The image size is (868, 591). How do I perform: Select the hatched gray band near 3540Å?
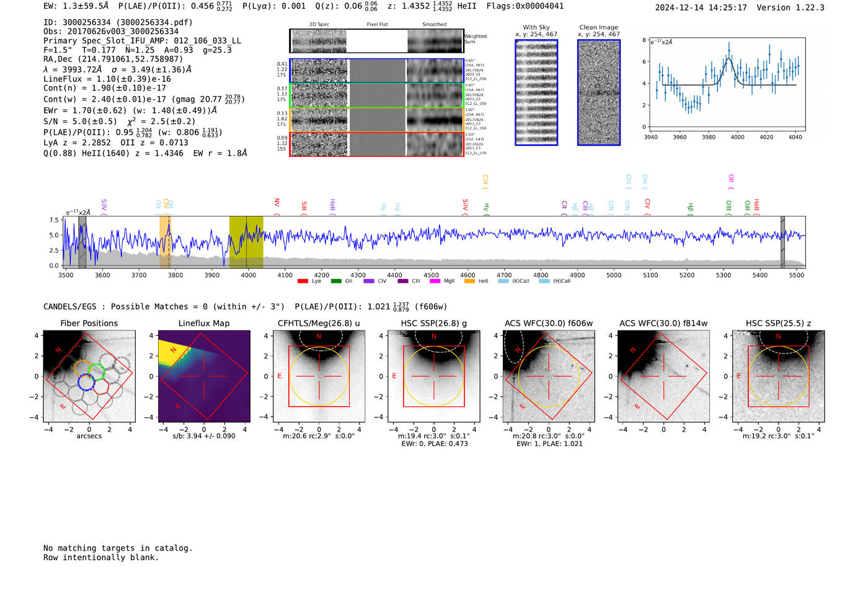coord(82,242)
